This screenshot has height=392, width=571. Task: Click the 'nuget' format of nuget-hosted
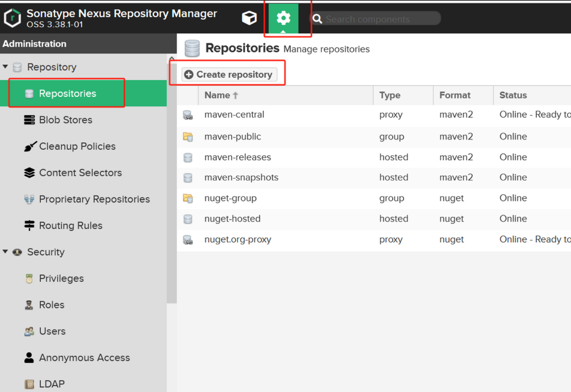click(x=451, y=219)
